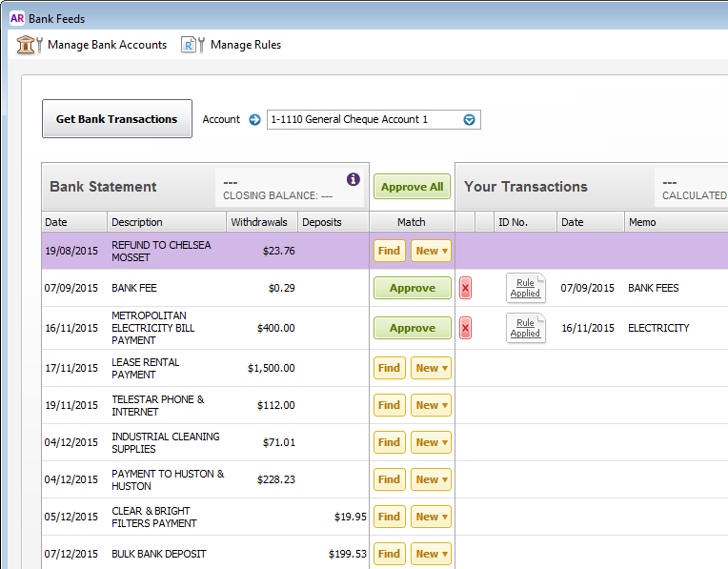The width and height of the screenshot is (728, 569).
Task: Select the $228.23 withdrawal amount
Action: pos(275,479)
